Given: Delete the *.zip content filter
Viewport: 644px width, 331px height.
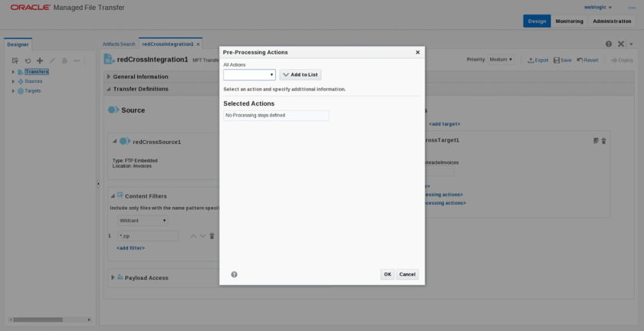Looking at the screenshot, I should pos(212,236).
